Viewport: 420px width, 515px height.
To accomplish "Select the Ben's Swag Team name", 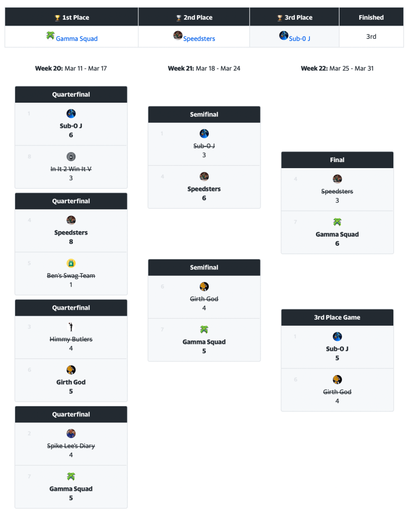I will tap(71, 275).
